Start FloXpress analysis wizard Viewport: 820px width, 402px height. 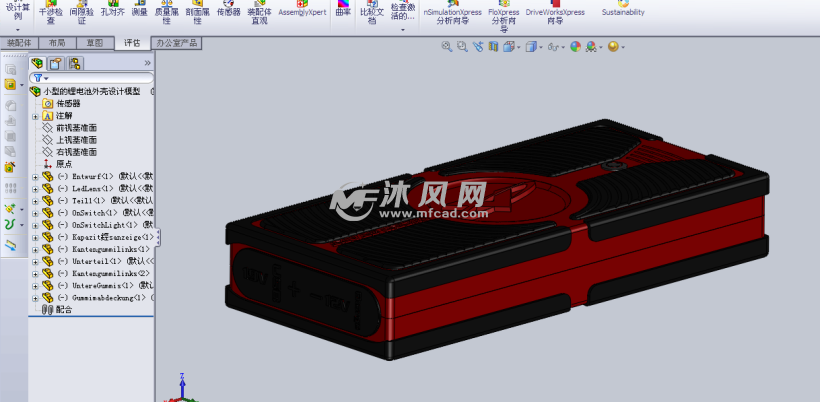[x=504, y=16]
